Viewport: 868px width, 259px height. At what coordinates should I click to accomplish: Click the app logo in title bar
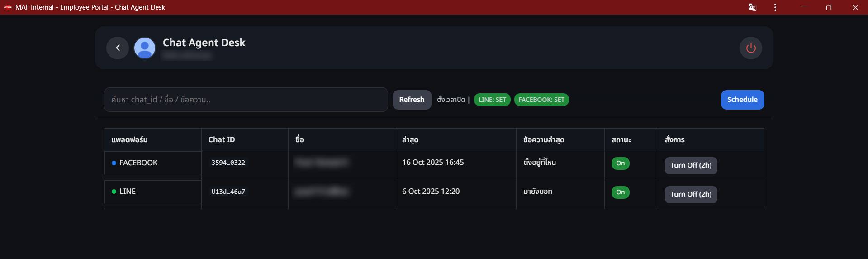tap(8, 7)
